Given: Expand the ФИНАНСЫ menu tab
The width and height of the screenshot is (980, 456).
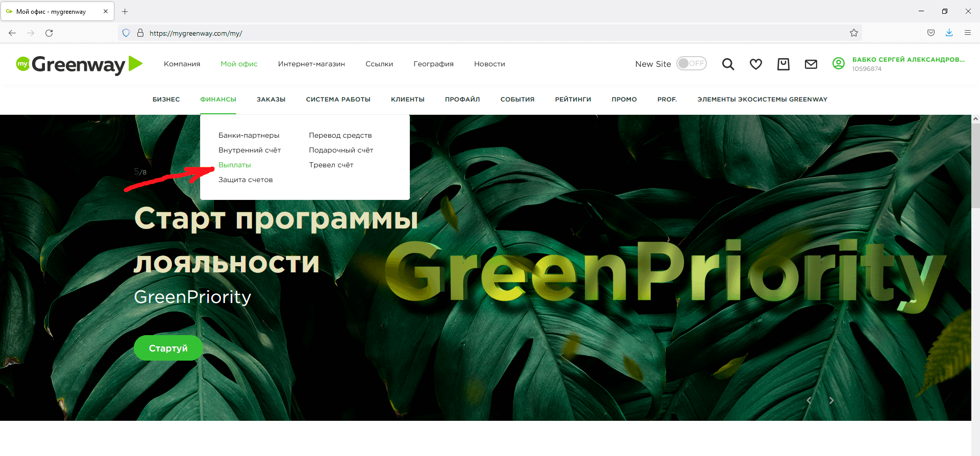Looking at the screenshot, I should (218, 99).
